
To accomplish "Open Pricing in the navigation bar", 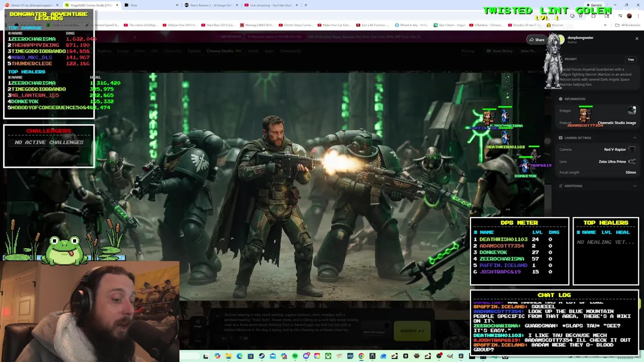I will (x=467, y=51).
